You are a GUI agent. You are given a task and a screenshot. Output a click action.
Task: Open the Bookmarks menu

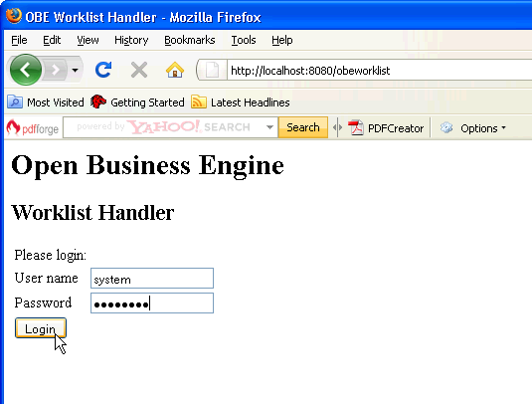[189, 40]
